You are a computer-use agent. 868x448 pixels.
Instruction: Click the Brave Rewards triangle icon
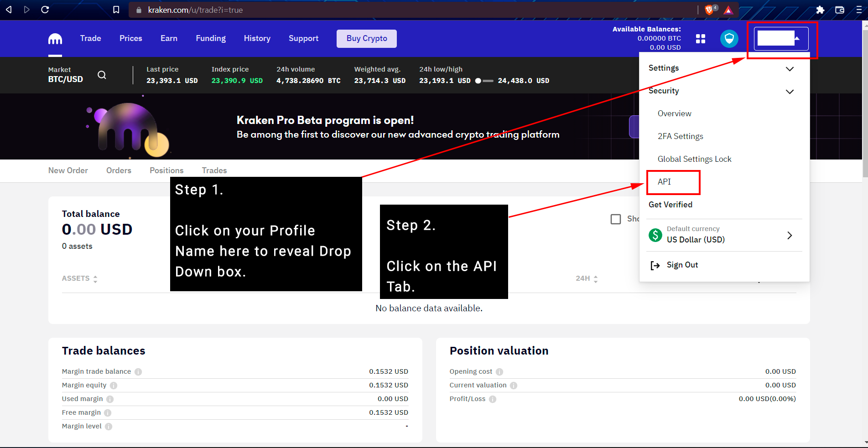[728, 10]
